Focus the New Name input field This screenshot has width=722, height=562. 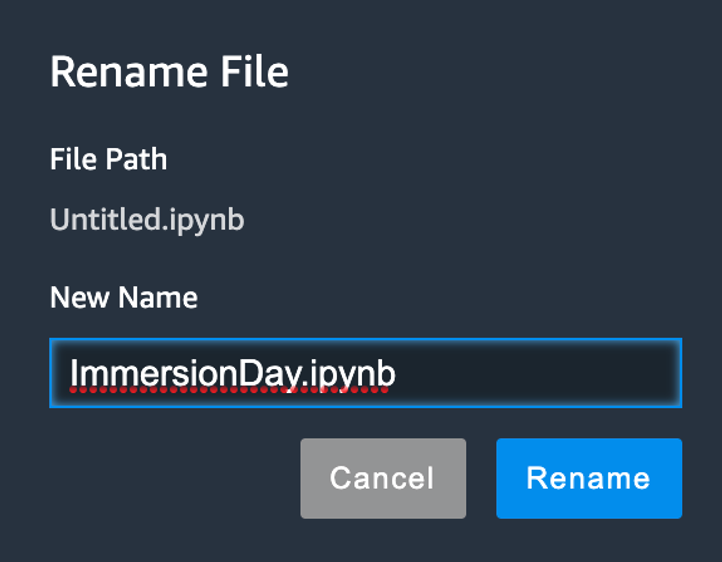pos(366,373)
